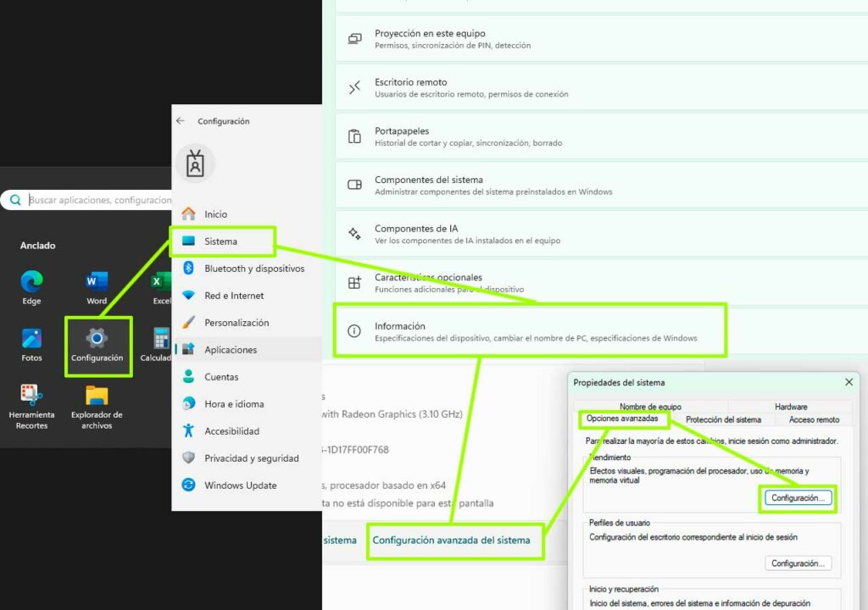The height and width of the screenshot is (610, 868).
Task: Click the Configuración gear icon
Action: tap(97, 339)
